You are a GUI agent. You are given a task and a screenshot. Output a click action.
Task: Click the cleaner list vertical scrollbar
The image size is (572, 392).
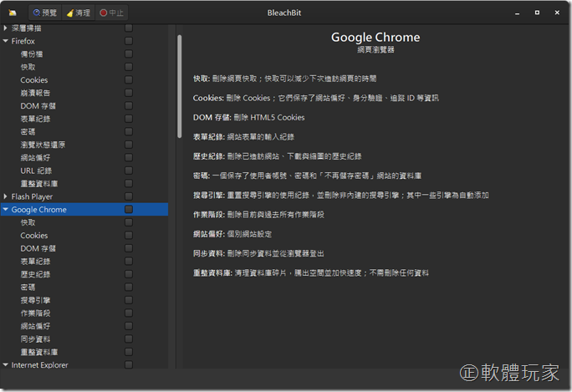pyautogui.click(x=178, y=84)
